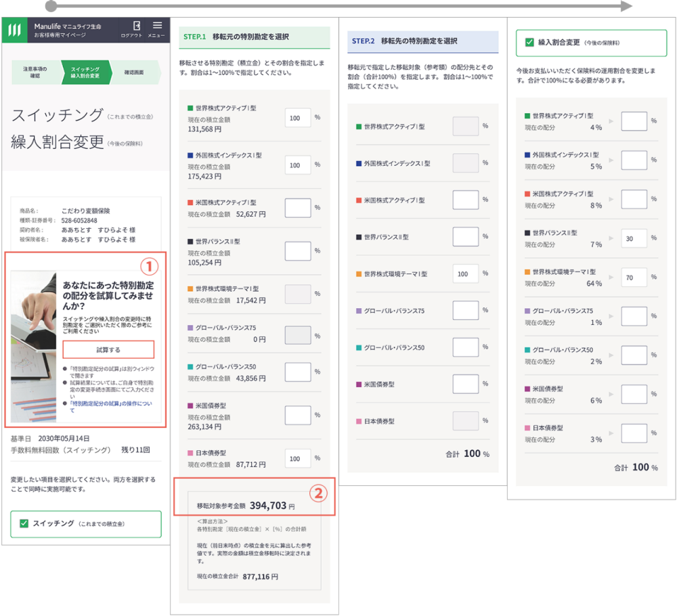677x616 pixels.
Task: Click the logout (ログアウト) icon
Action: (x=137, y=26)
